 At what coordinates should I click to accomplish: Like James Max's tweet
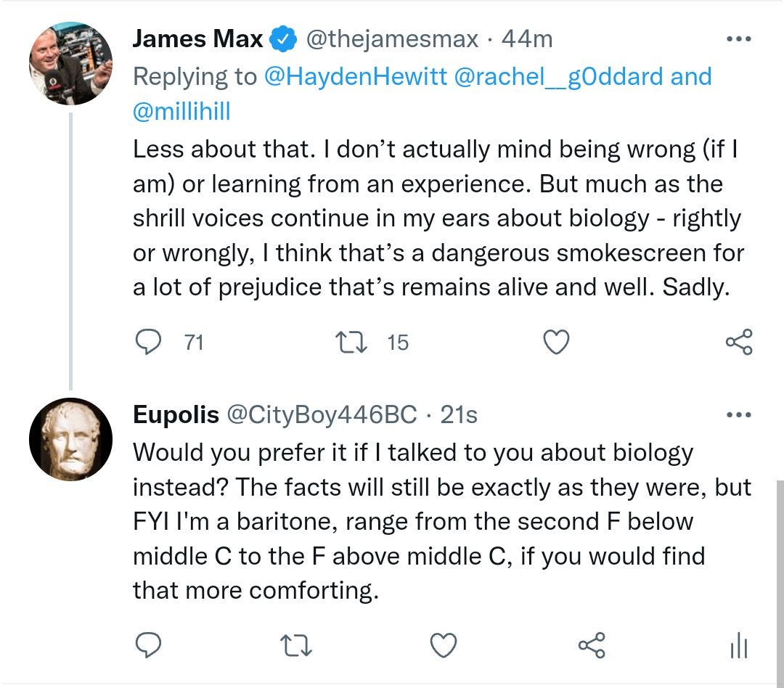[555, 341]
